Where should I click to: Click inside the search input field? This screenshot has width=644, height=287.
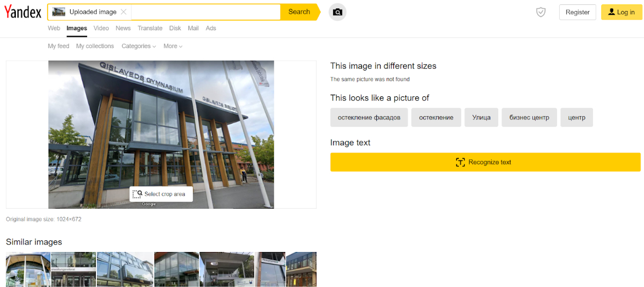tap(205, 12)
